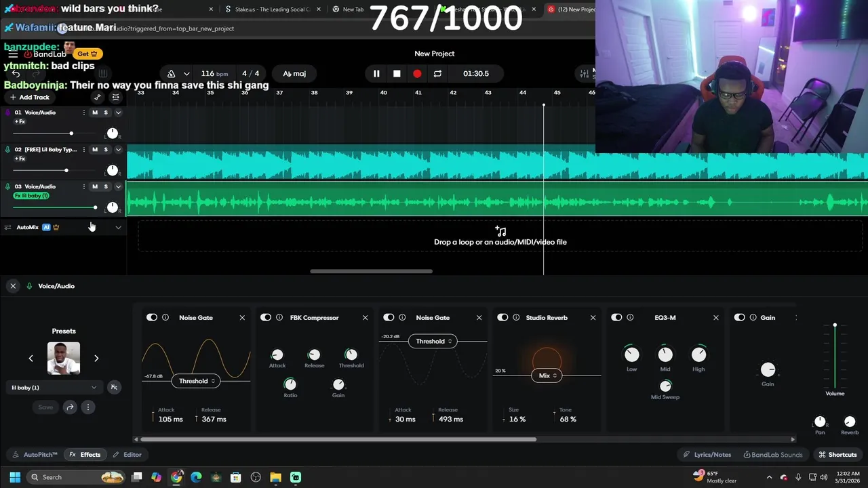This screenshot has height=488, width=868.
Task: Switch to the AutoPitch tab
Action: (35, 455)
